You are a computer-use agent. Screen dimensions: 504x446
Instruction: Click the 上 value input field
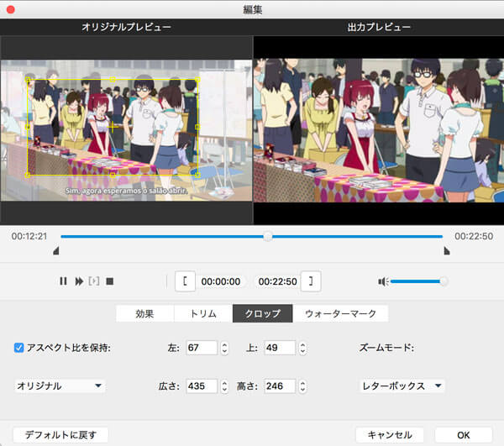tap(280, 348)
